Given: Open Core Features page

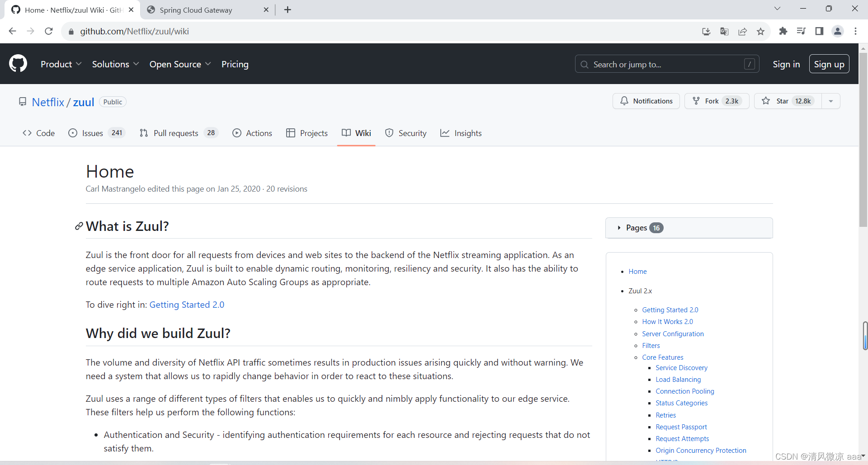Looking at the screenshot, I should (663, 357).
